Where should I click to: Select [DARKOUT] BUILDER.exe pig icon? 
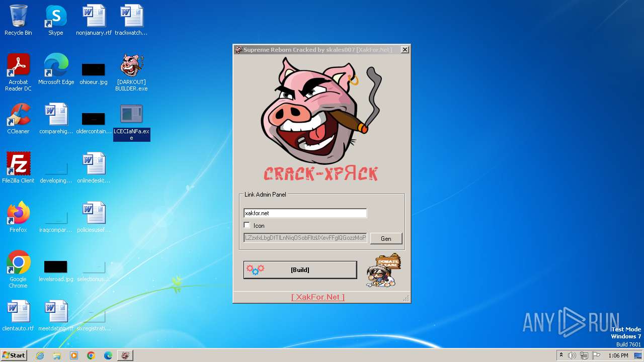click(131, 72)
